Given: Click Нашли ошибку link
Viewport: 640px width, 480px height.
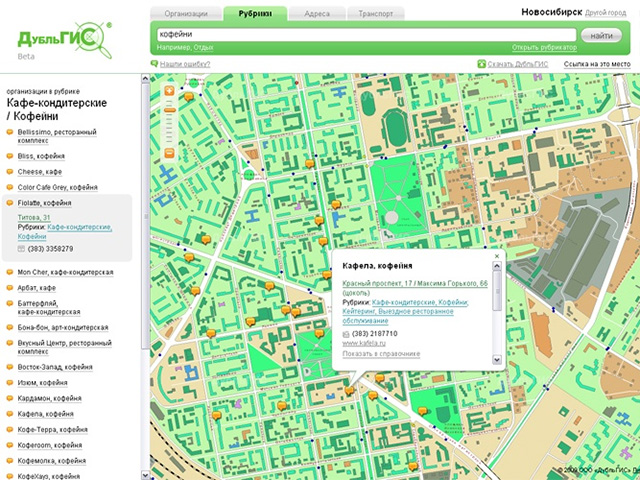Looking at the screenshot, I should (x=185, y=64).
